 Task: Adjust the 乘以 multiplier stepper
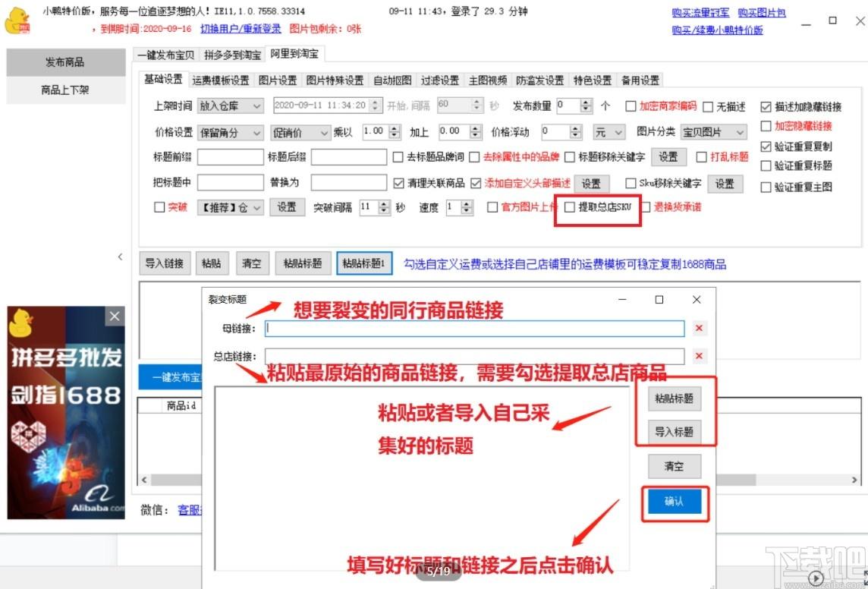click(x=394, y=132)
